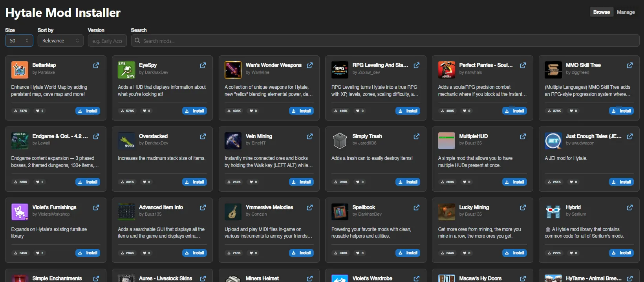Click the BetterMap mod thumbnail
This screenshot has height=282, width=644.
[x=20, y=70]
